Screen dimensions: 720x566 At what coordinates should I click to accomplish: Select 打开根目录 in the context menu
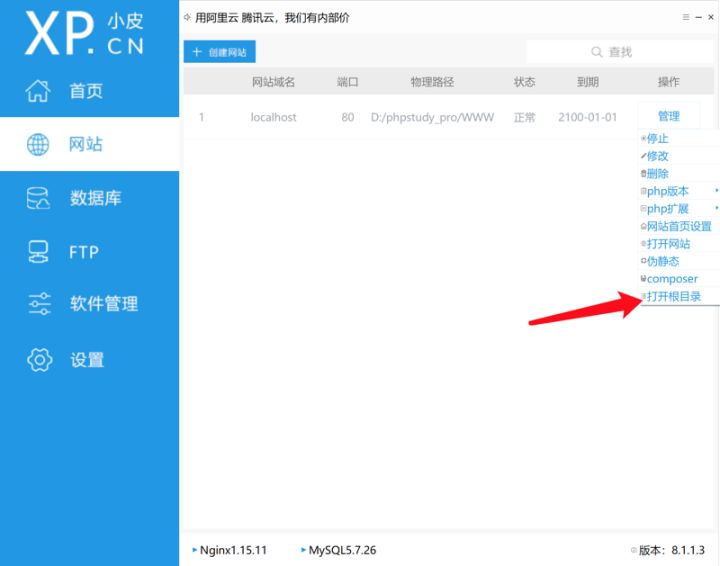(x=673, y=297)
